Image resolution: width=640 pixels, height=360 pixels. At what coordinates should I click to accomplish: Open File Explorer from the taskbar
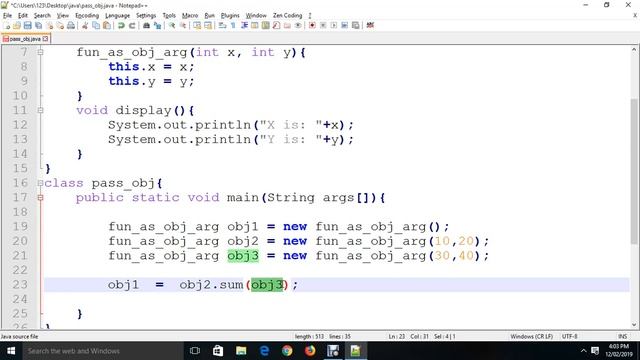click(241, 351)
